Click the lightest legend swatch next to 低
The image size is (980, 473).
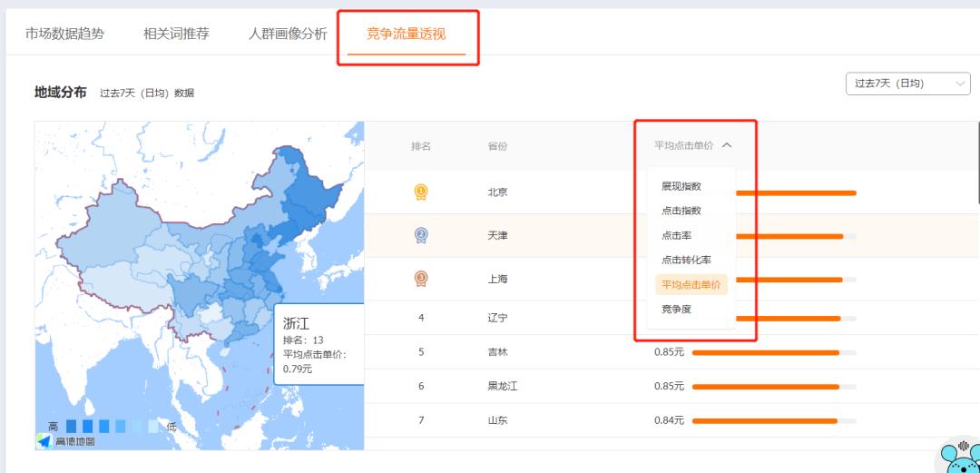[153, 427]
